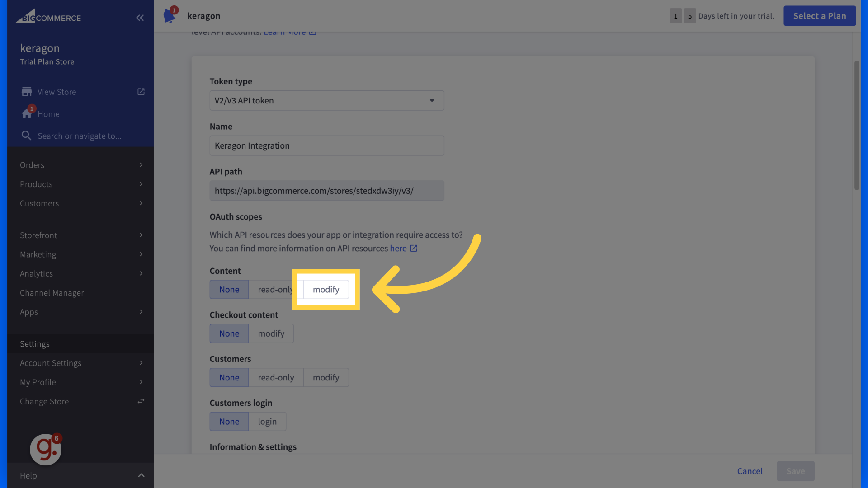Enable login for Customers login scope

pos(267,421)
